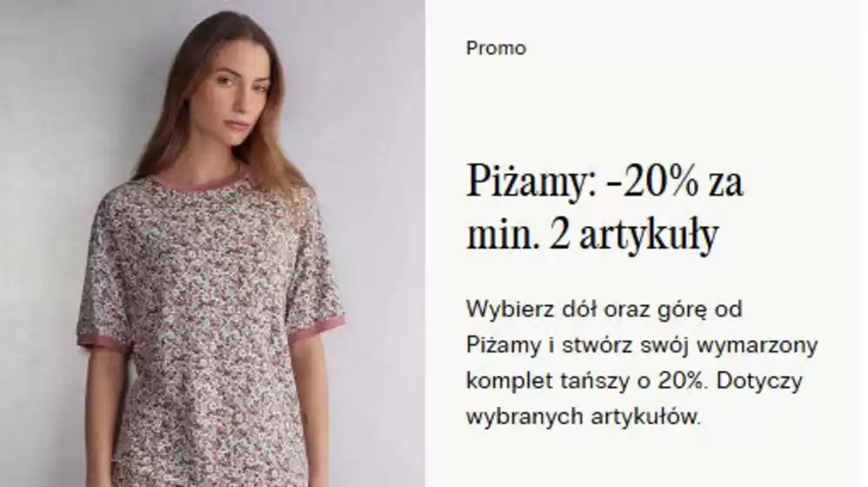Click the model photo on the banner

[212, 243]
